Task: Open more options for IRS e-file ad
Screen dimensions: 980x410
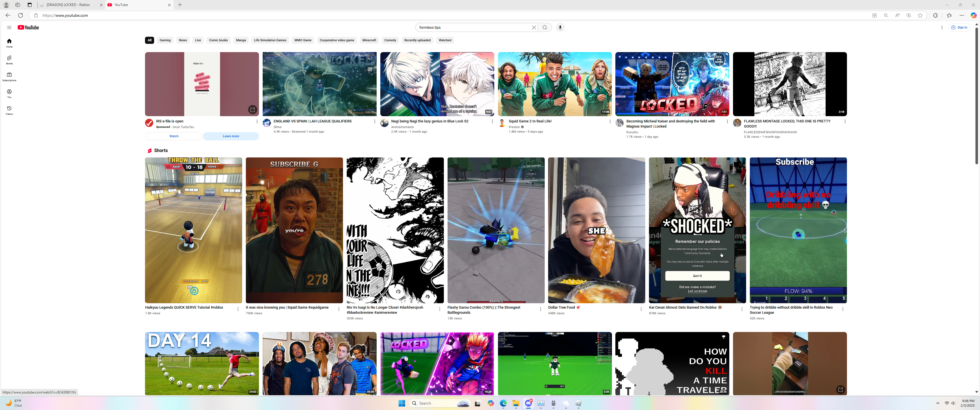Action: 257,121
